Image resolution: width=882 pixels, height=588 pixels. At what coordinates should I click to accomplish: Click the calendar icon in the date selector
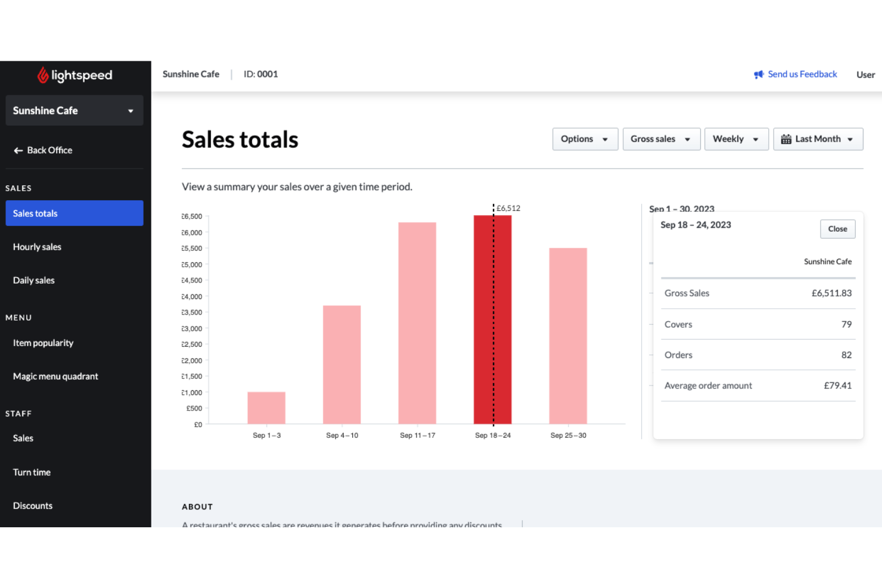(788, 139)
